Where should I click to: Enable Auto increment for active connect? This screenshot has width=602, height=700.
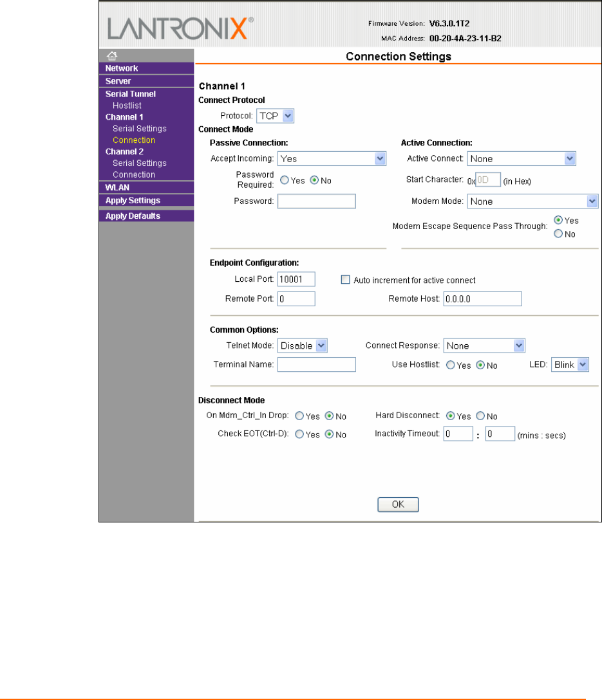345,279
